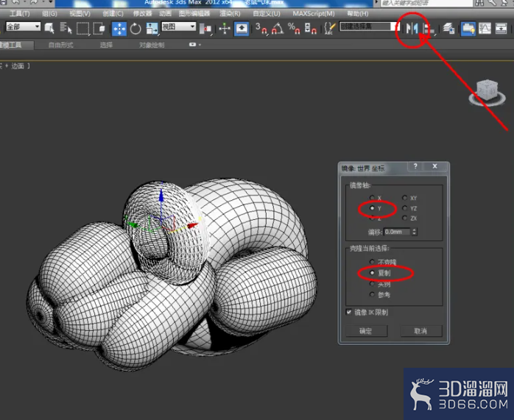Select the X mirror axis radio button

click(x=372, y=198)
